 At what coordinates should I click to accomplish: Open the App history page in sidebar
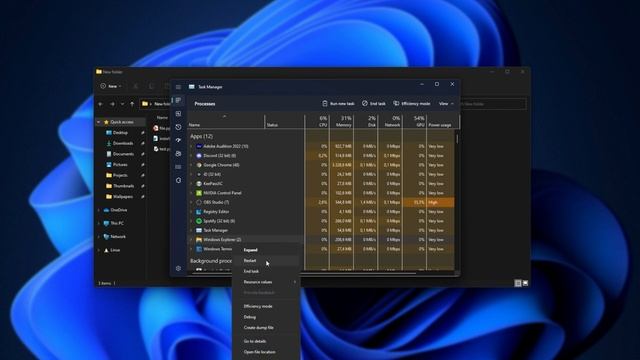178,127
